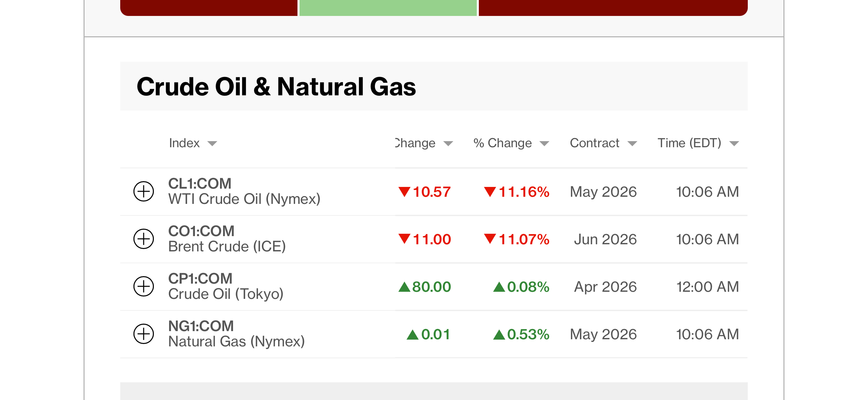Open the CO1:COM ticker link
868x400 pixels.
tap(201, 231)
